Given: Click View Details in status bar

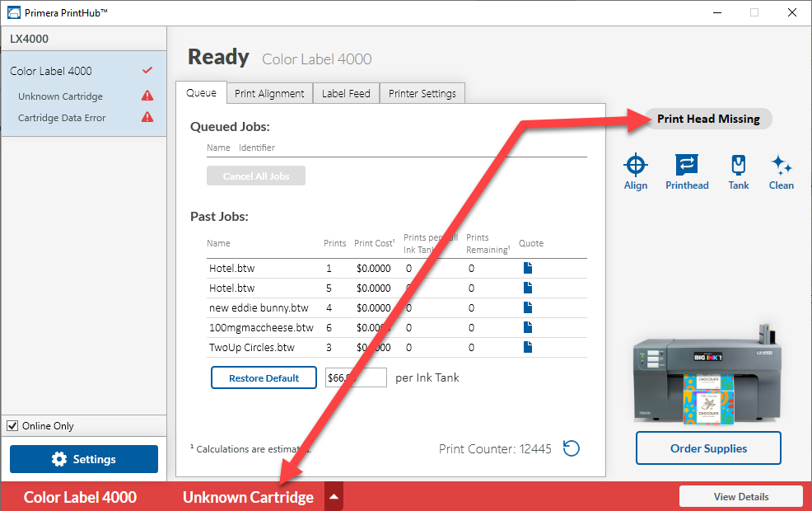Looking at the screenshot, I should 740,497.
